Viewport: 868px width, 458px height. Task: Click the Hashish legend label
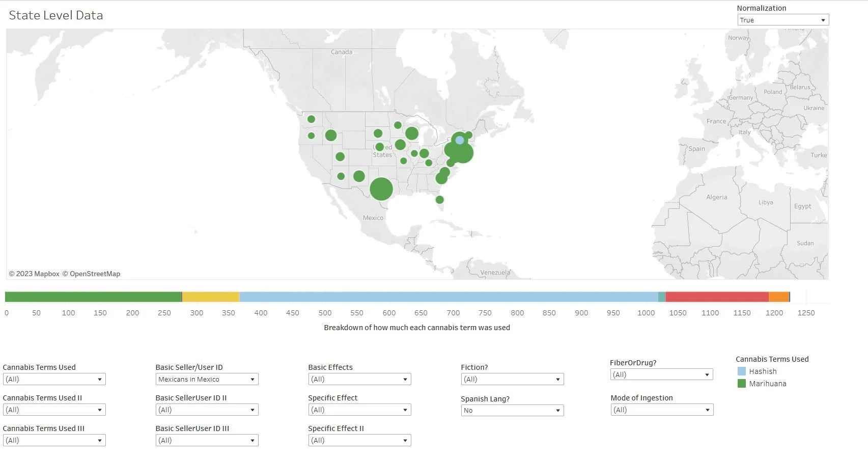pos(763,371)
